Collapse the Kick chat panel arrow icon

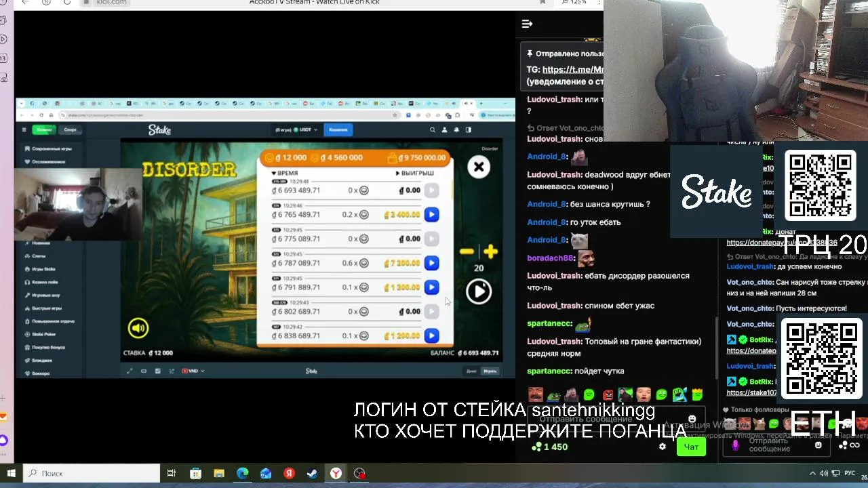tap(527, 24)
